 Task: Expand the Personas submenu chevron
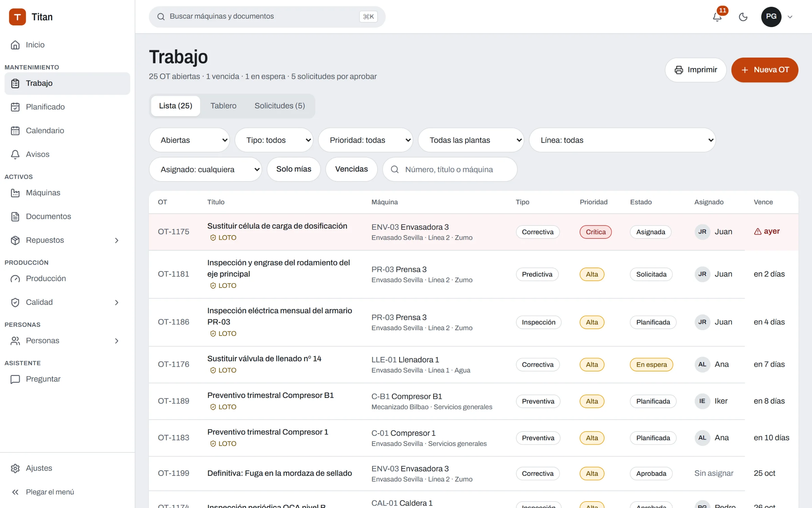pos(117,341)
